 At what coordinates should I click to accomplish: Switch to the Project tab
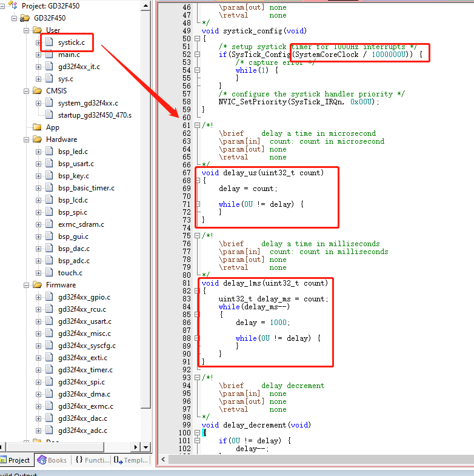click(x=16, y=460)
